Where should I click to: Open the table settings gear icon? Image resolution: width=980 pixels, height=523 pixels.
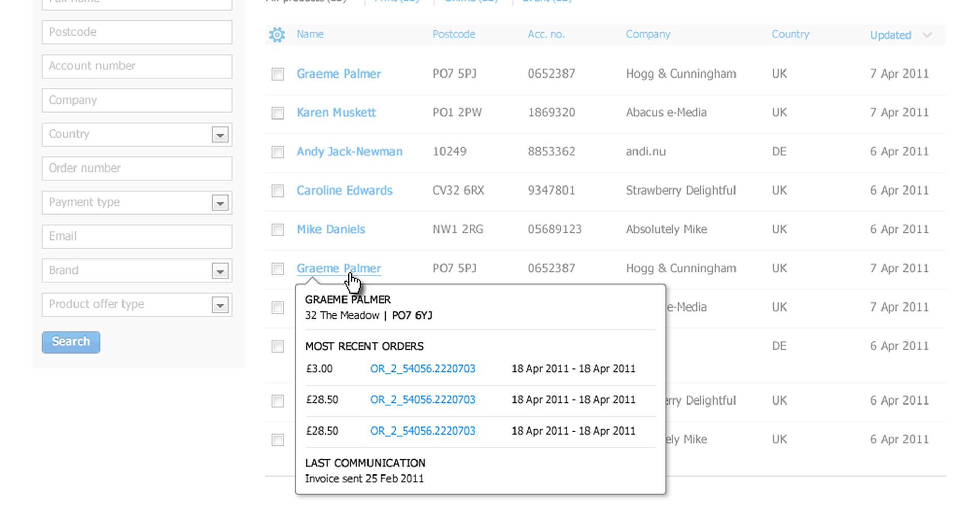coord(277,35)
